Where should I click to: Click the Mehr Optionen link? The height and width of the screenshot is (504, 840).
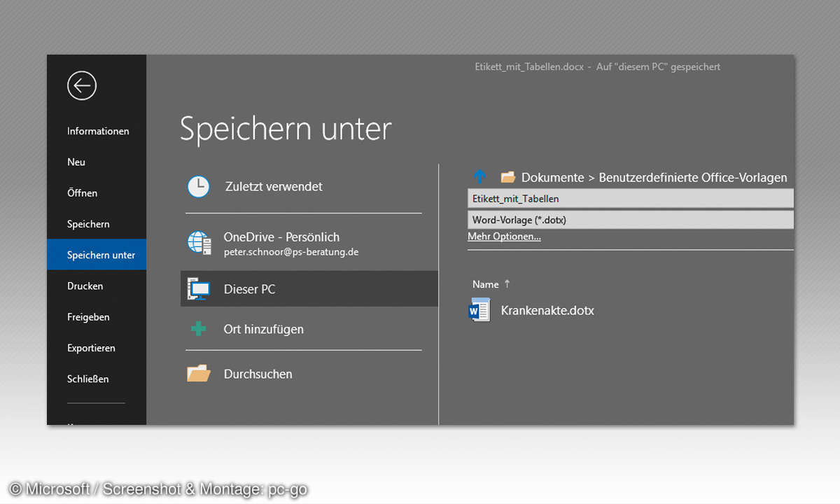(504, 237)
